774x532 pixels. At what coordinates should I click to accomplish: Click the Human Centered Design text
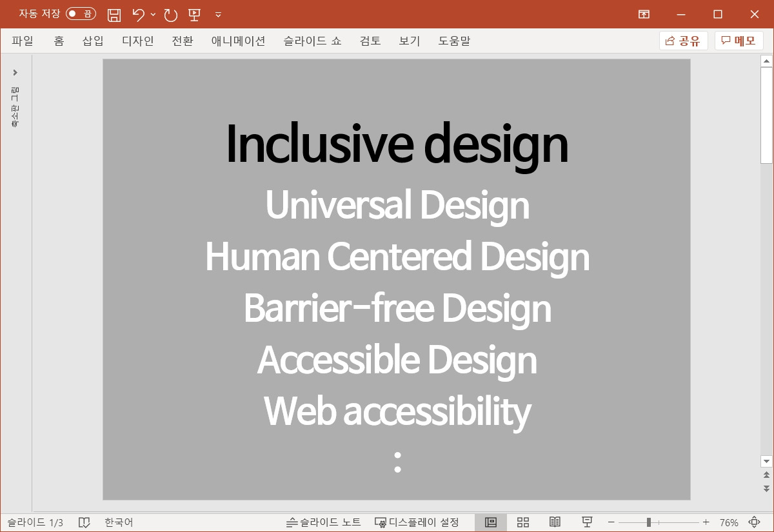(x=397, y=257)
